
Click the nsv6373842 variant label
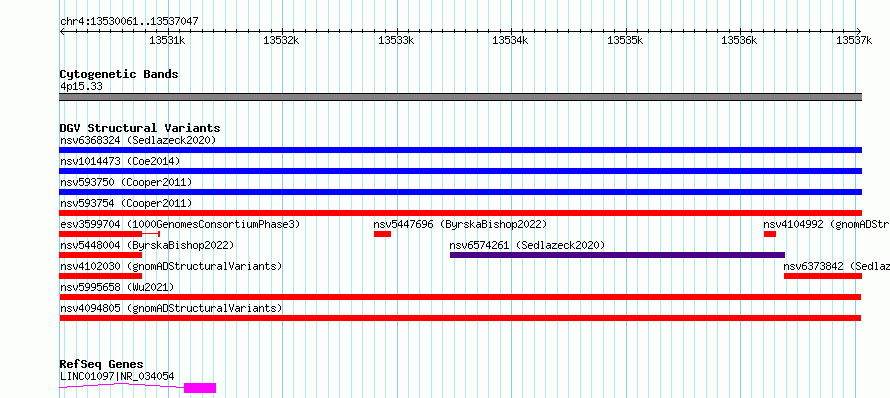tap(837, 266)
